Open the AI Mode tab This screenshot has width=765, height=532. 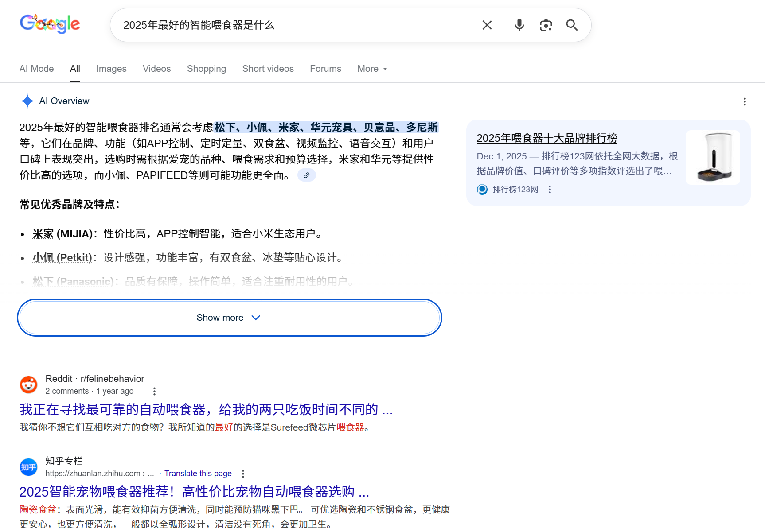pyautogui.click(x=36, y=69)
